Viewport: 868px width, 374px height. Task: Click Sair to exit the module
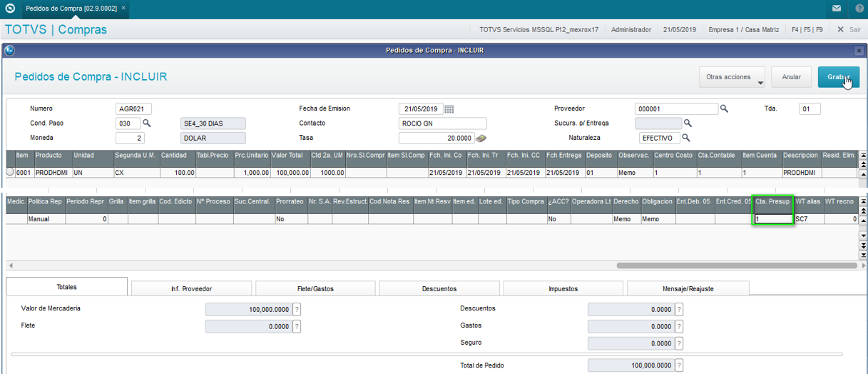point(849,29)
